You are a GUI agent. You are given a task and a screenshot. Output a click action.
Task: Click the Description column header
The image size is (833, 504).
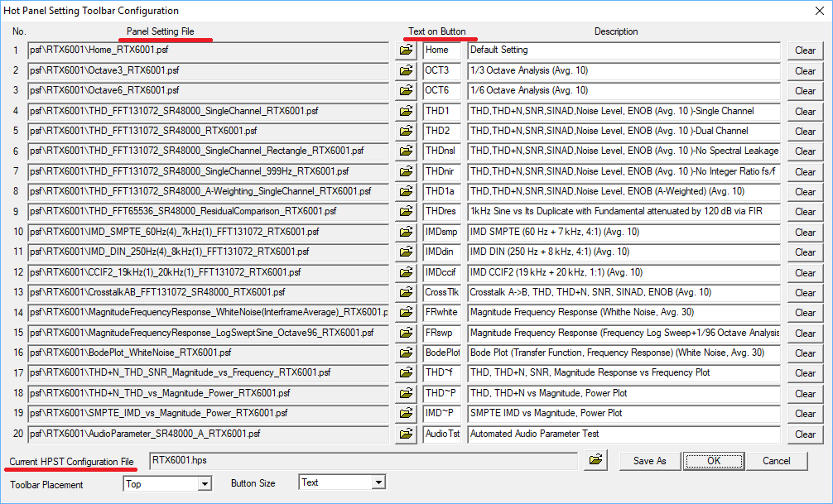[616, 32]
